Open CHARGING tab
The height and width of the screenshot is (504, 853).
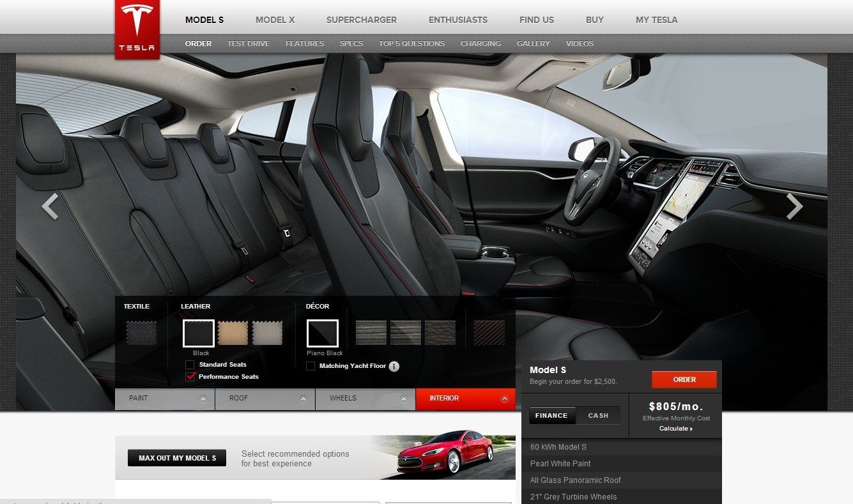pos(480,43)
